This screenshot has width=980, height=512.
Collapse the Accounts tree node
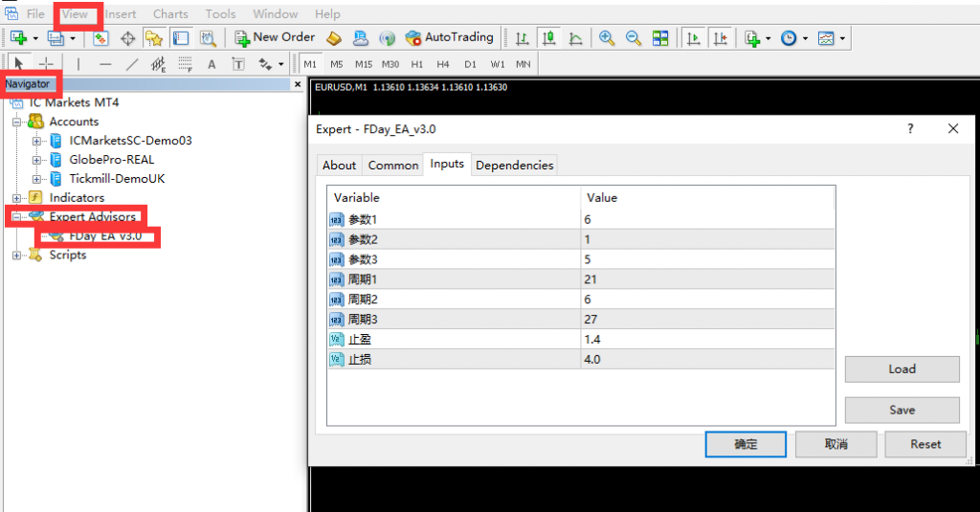[17, 122]
